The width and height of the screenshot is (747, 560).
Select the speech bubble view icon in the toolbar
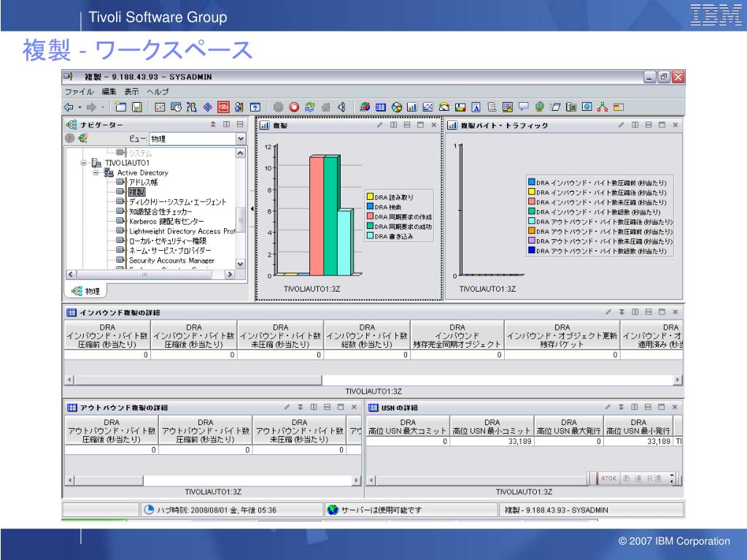coord(524,107)
